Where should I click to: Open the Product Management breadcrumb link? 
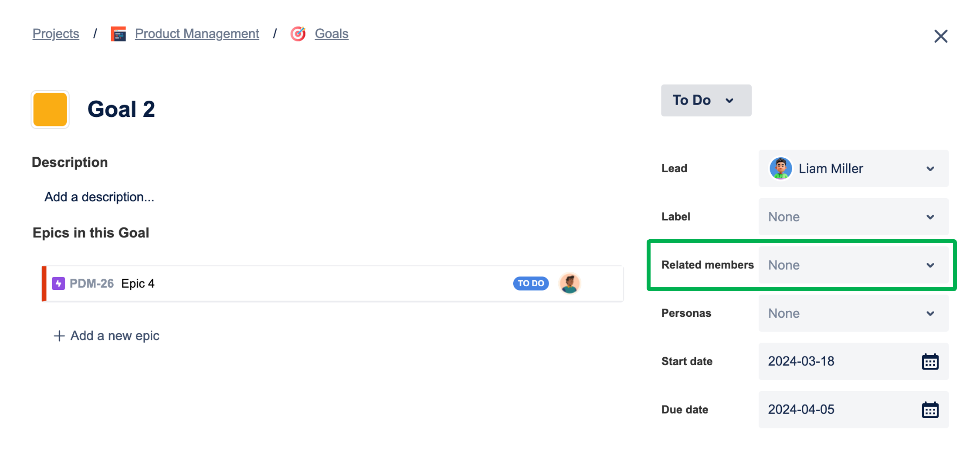click(x=197, y=34)
